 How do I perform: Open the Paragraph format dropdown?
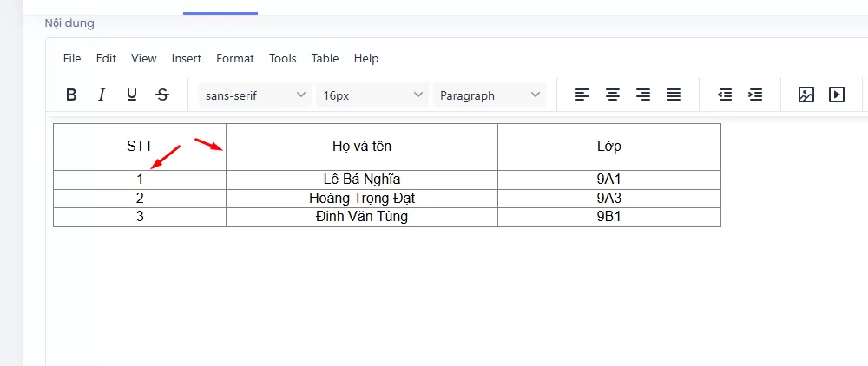click(x=490, y=95)
